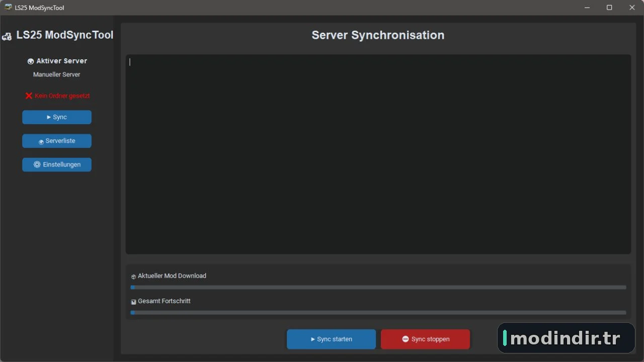Click inside the sync log text area

point(378,154)
